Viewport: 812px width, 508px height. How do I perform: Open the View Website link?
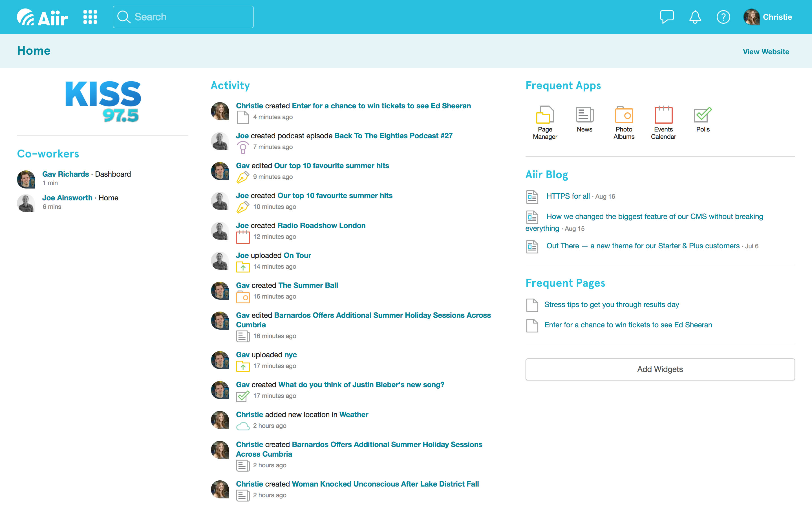pyautogui.click(x=766, y=52)
